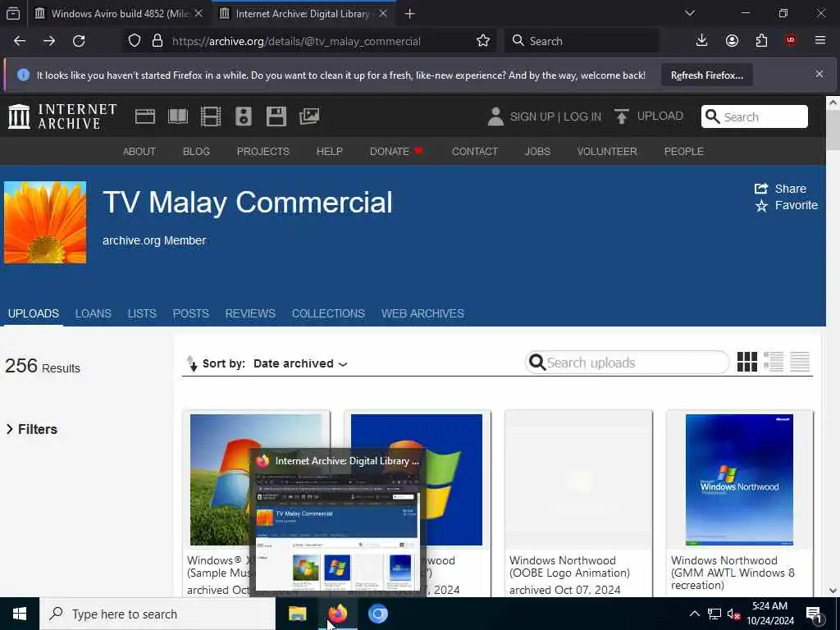Click the LOG IN link
840x630 pixels.
pyautogui.click(x=582, y=116)
